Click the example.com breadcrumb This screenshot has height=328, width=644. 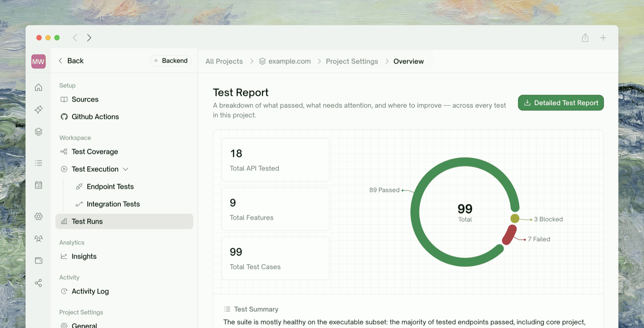285,61
